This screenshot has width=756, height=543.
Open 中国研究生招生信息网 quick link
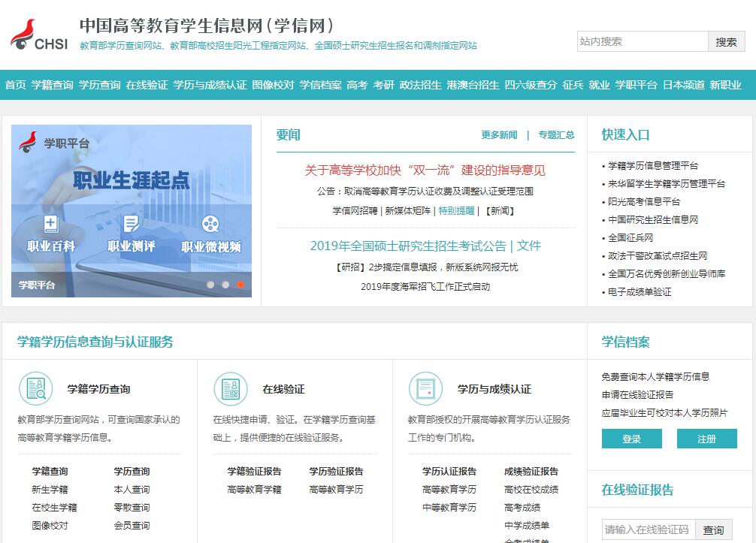click(653, 220)
